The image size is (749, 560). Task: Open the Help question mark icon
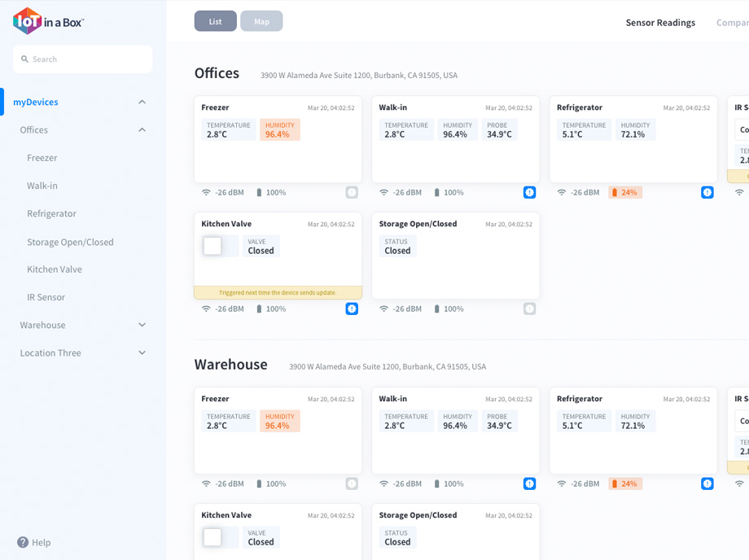click(23, 542)
